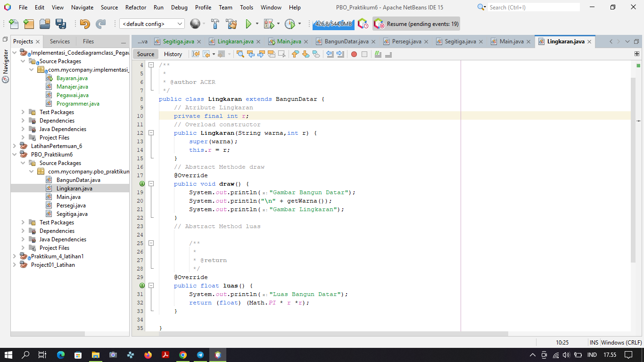Toggle Bookmark icon in editor toolbar
Viewport: 644px width, 362px height.
[316, 54]
